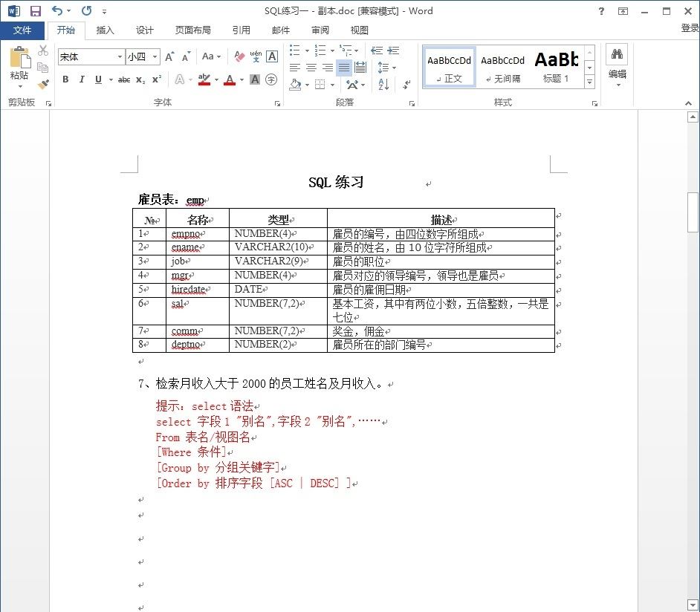Increase the paragraph indent
This screenshot has height=612, width=700.
(393, 51)
